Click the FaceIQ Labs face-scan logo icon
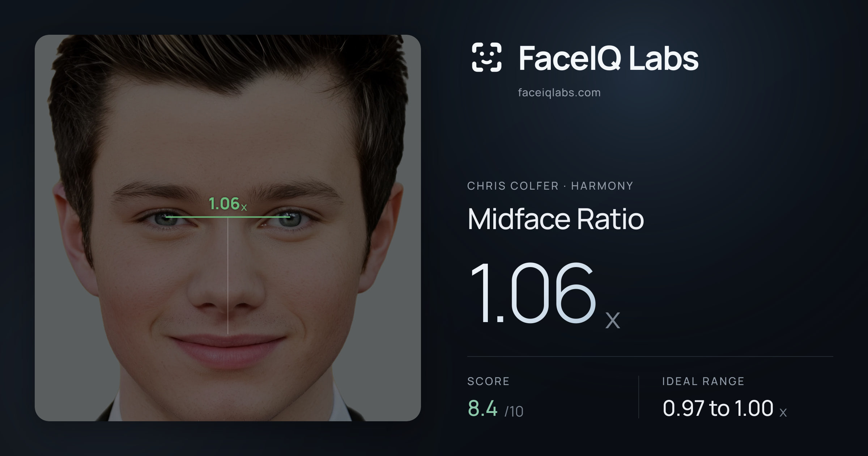Image resolution: width=868 pixels, height=456 pixels. (487, 57)
